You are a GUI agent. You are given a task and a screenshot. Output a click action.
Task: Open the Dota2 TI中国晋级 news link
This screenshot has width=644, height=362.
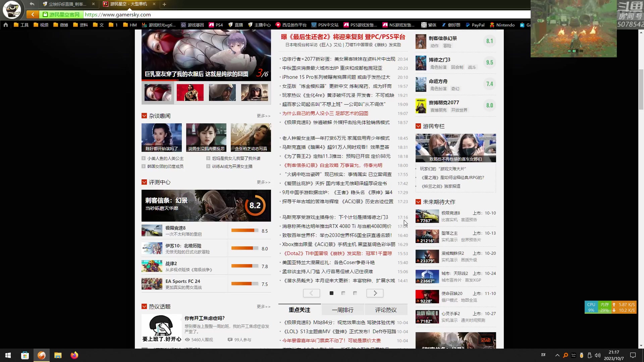pyautogui.click(x=337, y=253)
